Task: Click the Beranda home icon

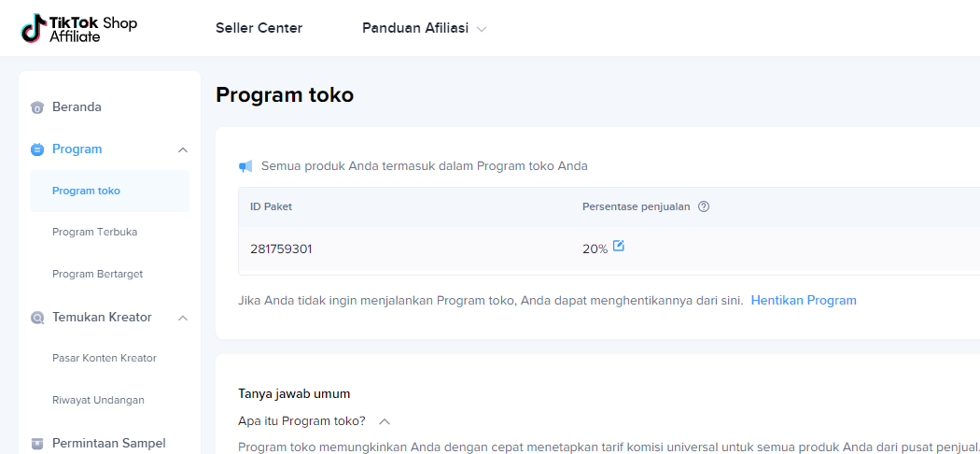Action: click(37, 107)
